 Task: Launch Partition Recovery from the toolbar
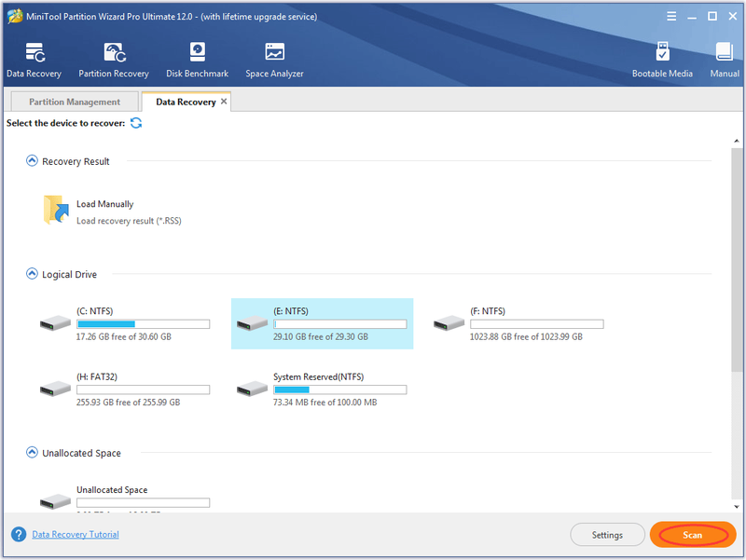tap(114, 60)
